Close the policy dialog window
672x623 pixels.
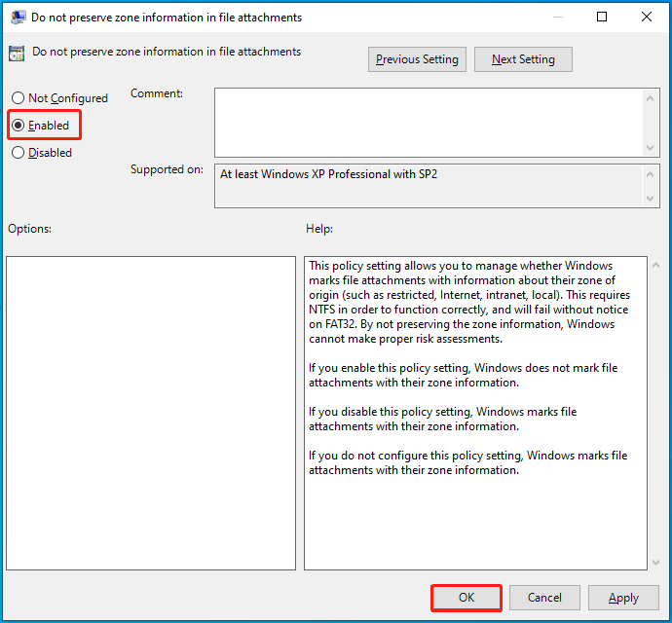[647, 17]
